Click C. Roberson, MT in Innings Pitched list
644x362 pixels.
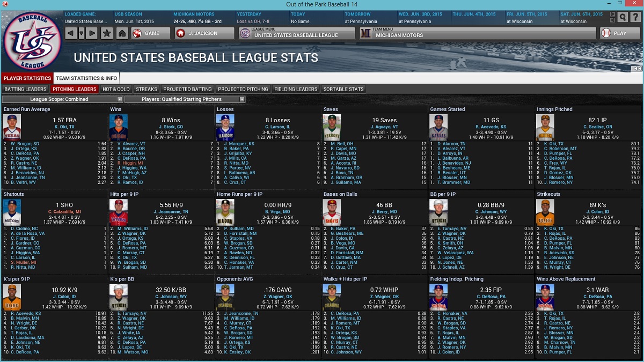560,149
